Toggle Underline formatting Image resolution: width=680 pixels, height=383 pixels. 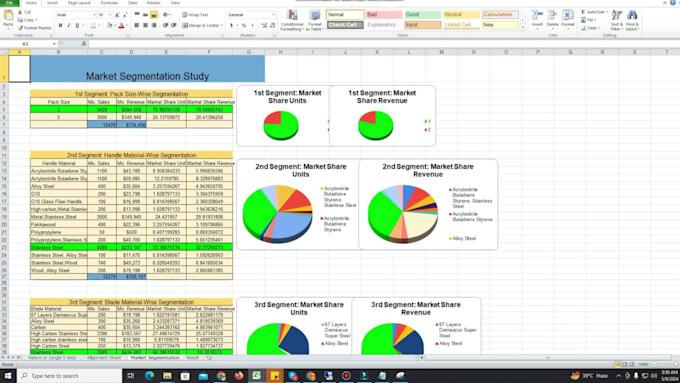(77, 26)
